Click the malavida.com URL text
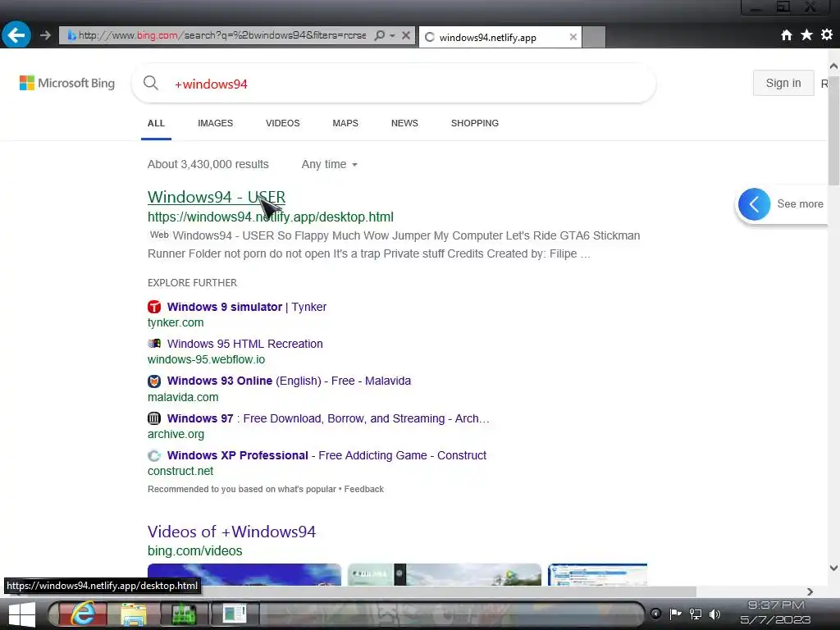The image size is (840, 630). point(183,397)
